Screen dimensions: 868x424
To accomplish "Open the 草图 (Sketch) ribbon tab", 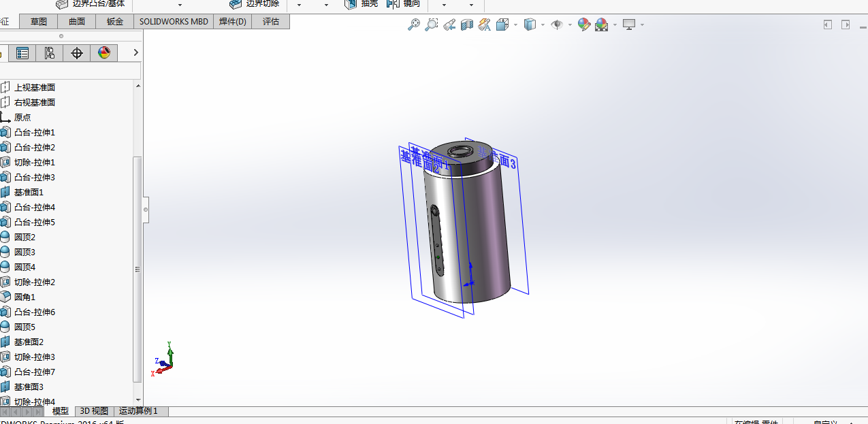I will click(x=39, y=22).
